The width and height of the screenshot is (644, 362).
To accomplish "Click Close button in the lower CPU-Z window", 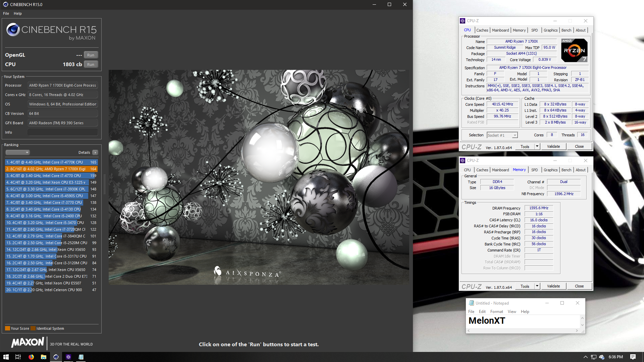I will [x=579, y=286].
